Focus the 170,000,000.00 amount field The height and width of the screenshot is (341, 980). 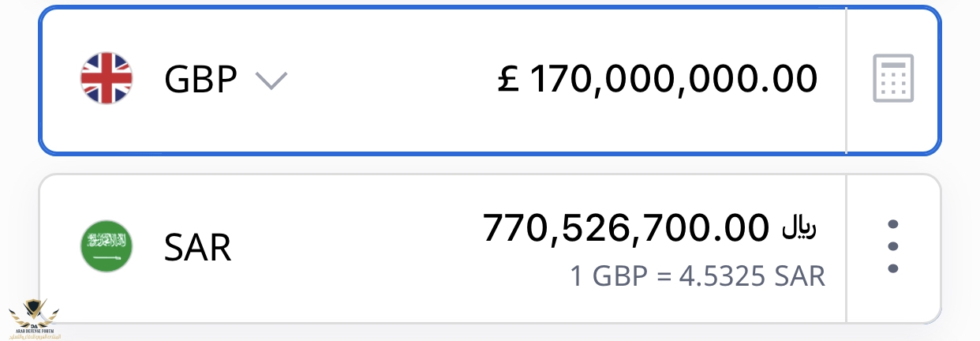[672, 78]
